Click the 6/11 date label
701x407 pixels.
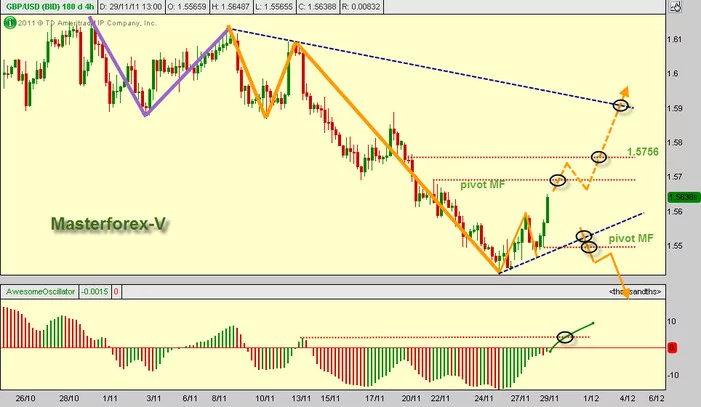tap(190, 398)
